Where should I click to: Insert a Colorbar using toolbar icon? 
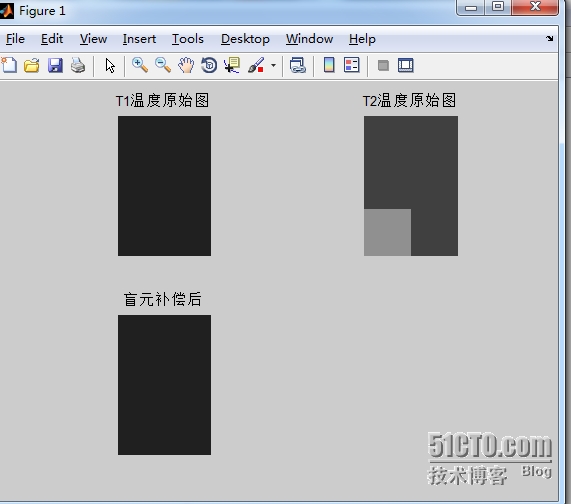(329, 65)
